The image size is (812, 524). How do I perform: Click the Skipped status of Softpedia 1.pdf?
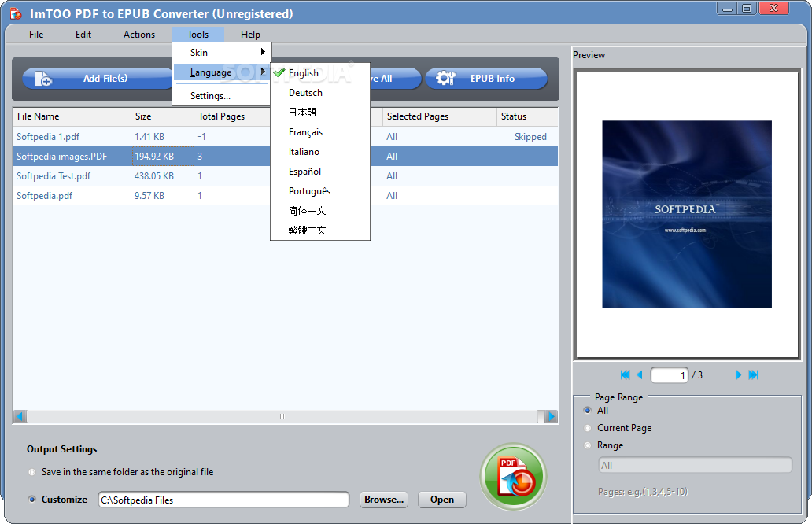point(530,137)
